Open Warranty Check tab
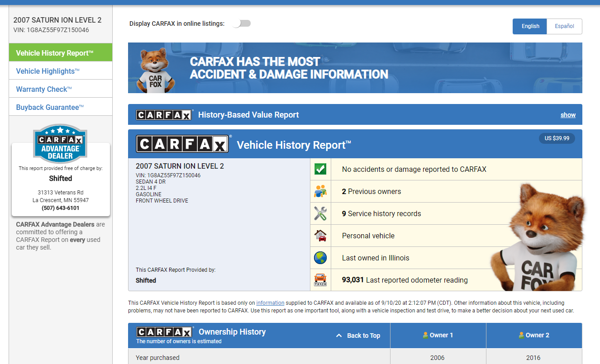Screen dimensions: 600x364 click(x=61, y=89)
